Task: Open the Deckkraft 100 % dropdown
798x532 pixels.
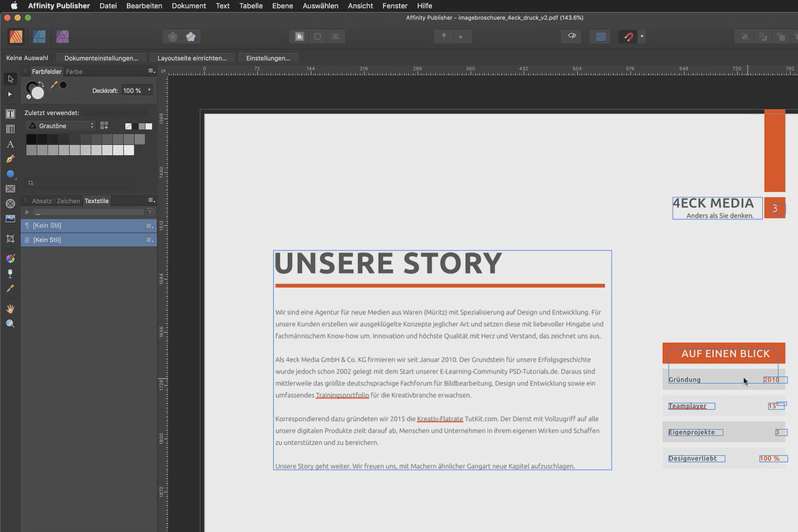Action: [138, 90]
